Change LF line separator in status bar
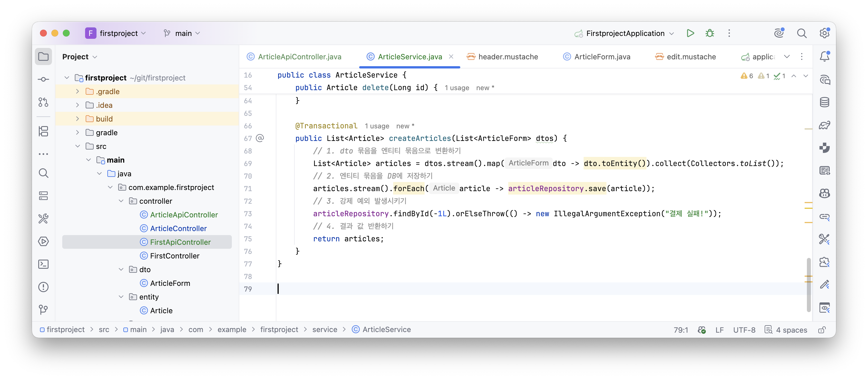This screenshot has height=380, width=868. 720,330
